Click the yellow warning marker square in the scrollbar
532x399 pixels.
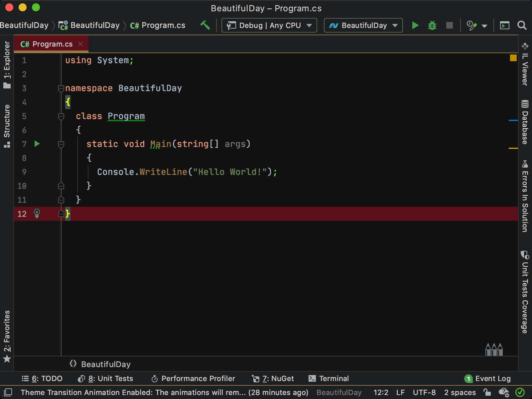click(x=513, y=58)
